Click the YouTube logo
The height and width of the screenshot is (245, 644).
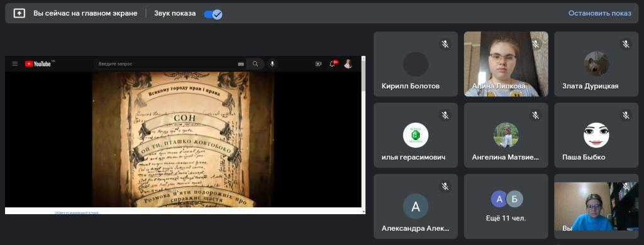click(38, 64)
